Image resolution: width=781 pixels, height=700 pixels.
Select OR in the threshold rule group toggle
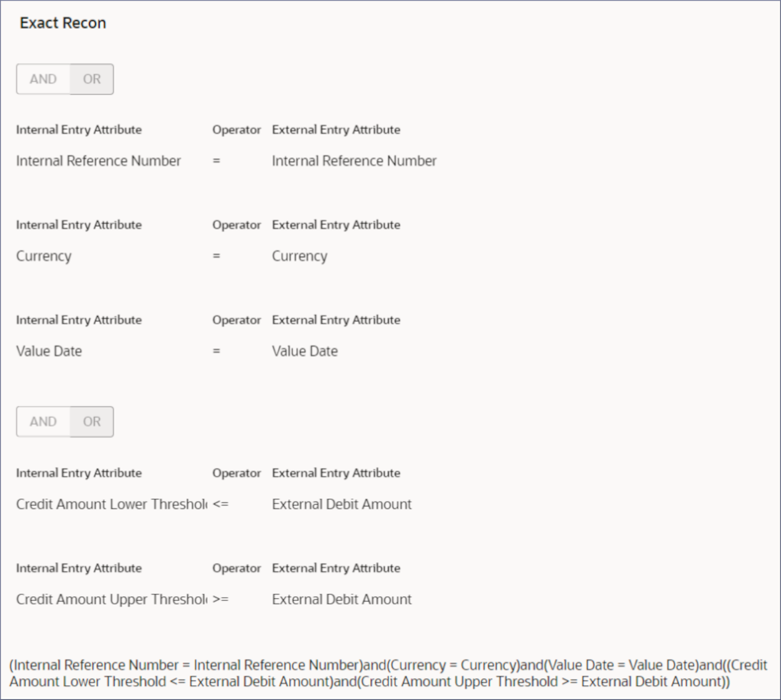pyautogui.click(x=92, y=422)
